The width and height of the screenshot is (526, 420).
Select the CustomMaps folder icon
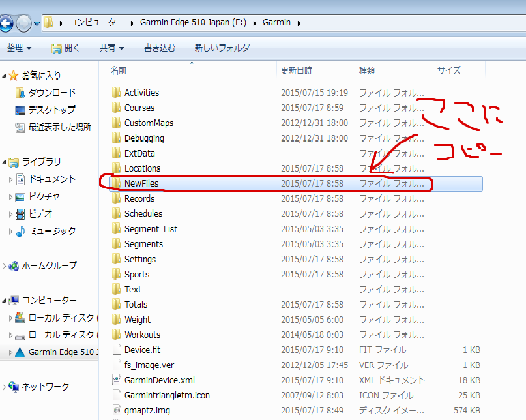[116, 123]
